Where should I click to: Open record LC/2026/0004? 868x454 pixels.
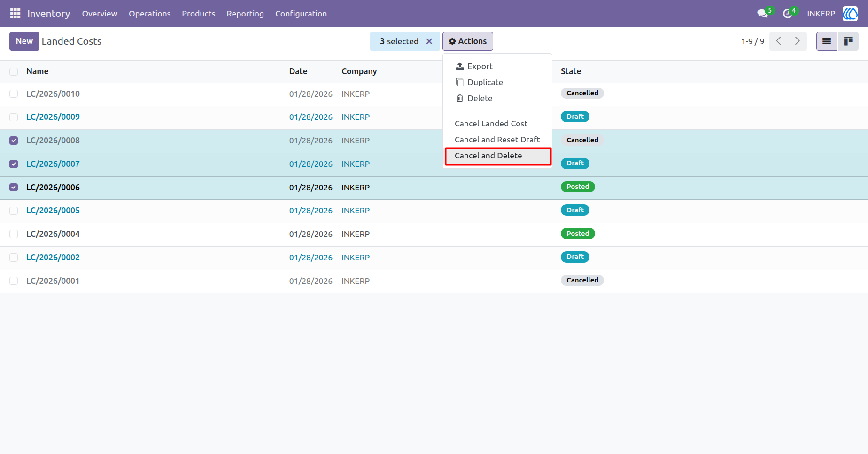tap(53, 234)
